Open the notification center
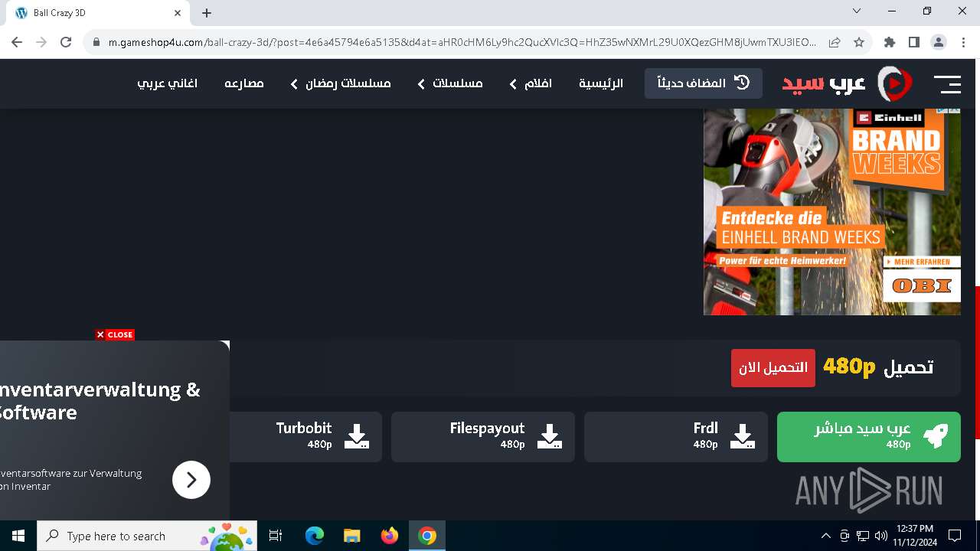The height and width of the screenshot is (551, 980). click(x=955, y=536)
